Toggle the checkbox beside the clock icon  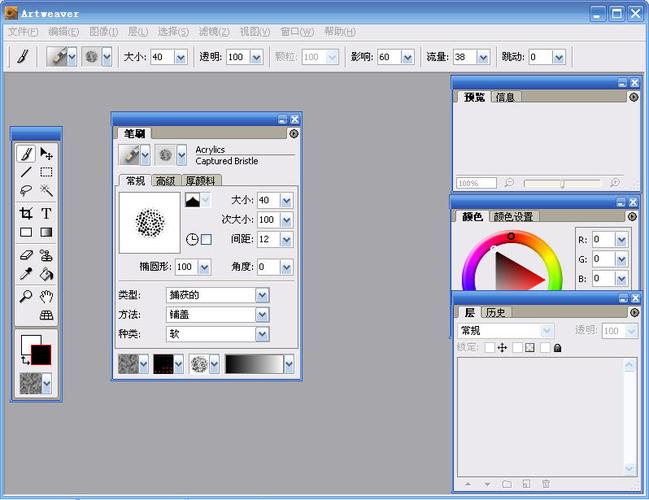(x=206, y=240)
